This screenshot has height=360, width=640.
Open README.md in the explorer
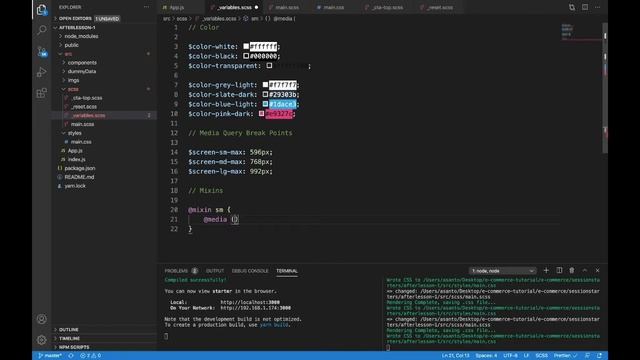[79, 177]
